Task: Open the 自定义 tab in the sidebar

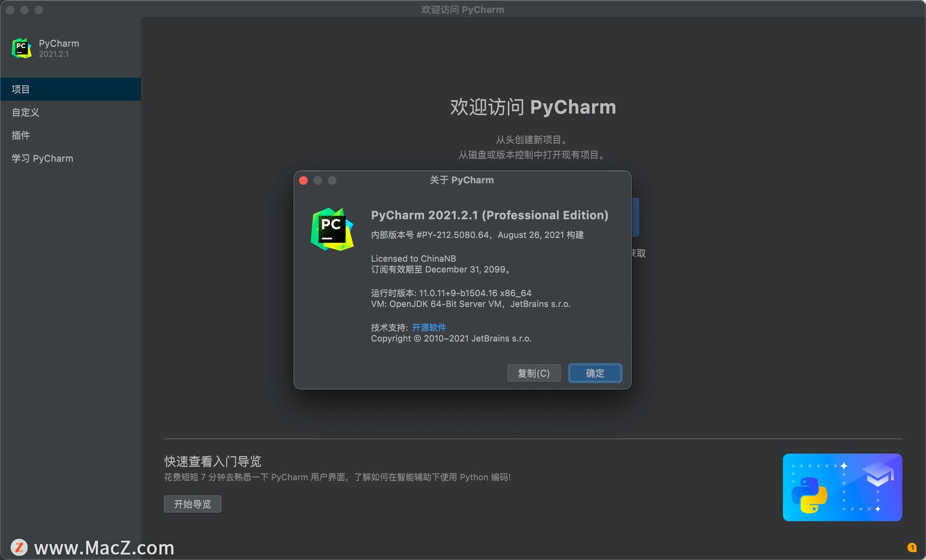Action: click(x=70, y=112)
